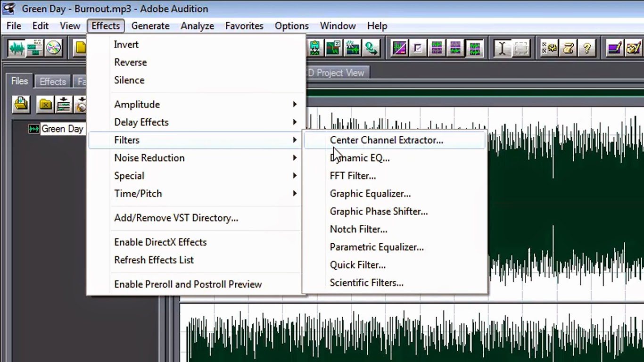Viewport: 644px width, 362px height.
Task: Click the gear settings toolbar icon
Action: (x=549, y=48)
